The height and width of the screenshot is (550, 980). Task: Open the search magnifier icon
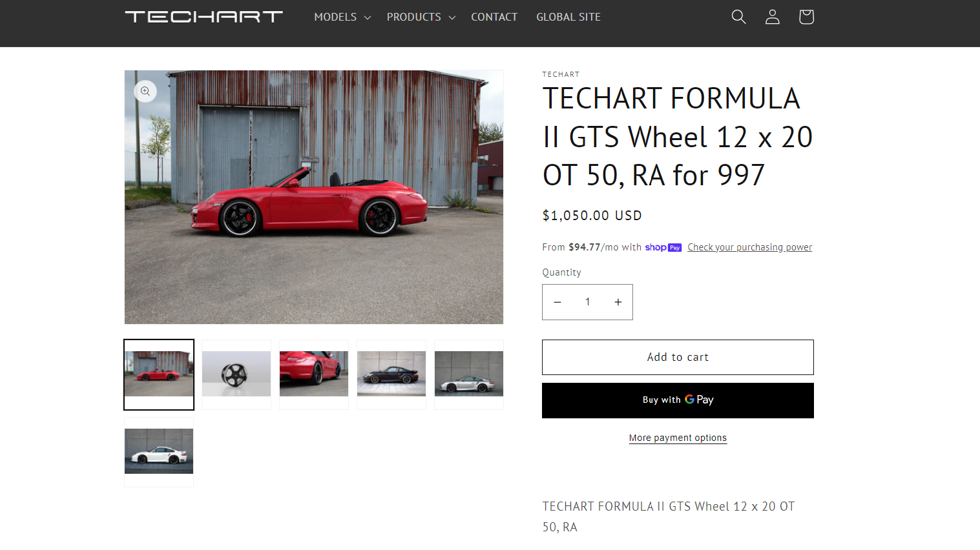pos(738,17)
